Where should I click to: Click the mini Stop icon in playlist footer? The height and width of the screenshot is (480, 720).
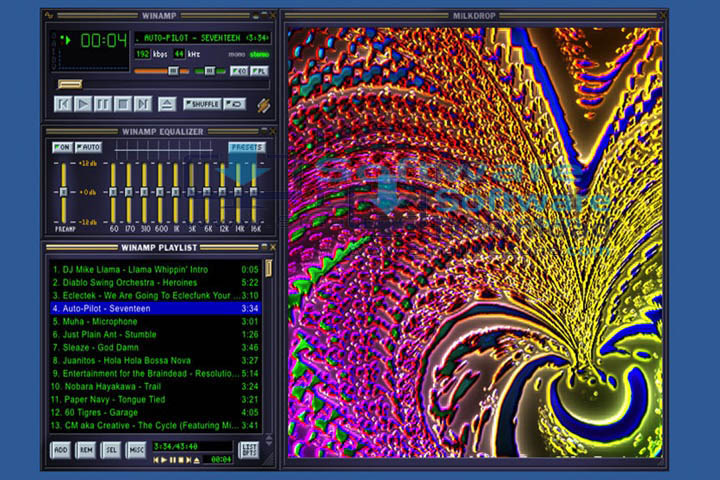coord(181,460)
